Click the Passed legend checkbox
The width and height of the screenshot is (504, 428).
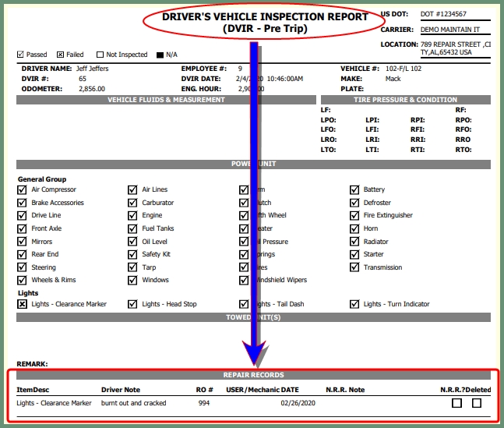tap(20, 55)
